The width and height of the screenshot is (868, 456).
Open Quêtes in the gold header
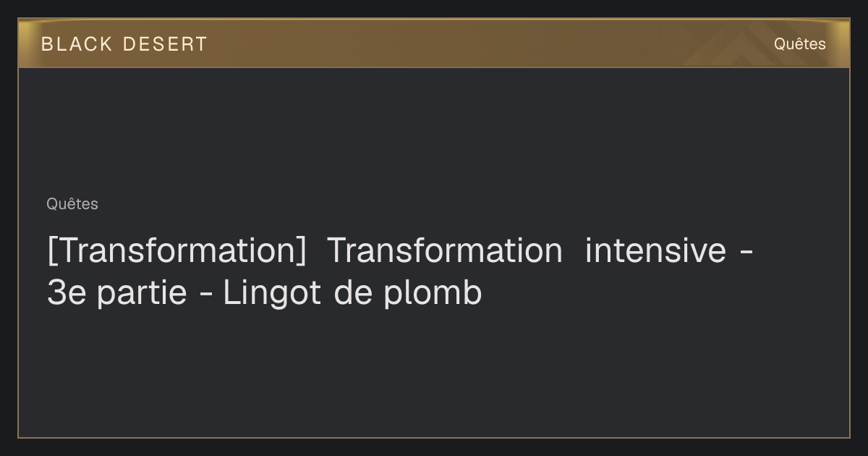799,44
